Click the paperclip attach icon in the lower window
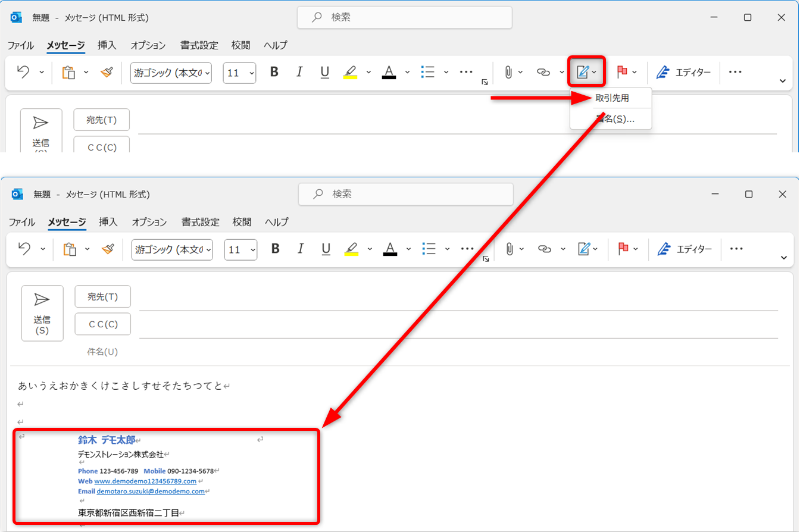 tap(510, 249)
